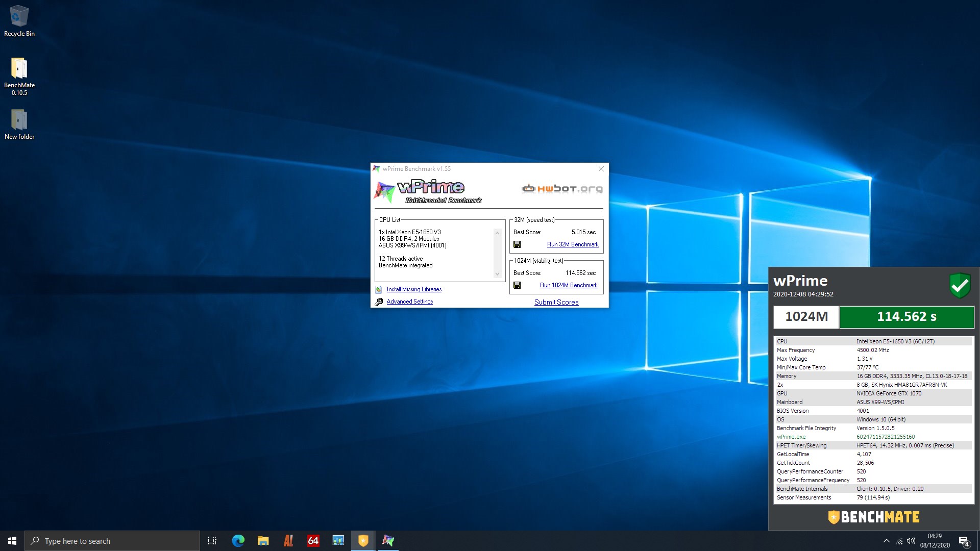This screenshot has height=551, width=980.
Task: Launch Microsoft Edge from the taskbar
Action: 238,541
